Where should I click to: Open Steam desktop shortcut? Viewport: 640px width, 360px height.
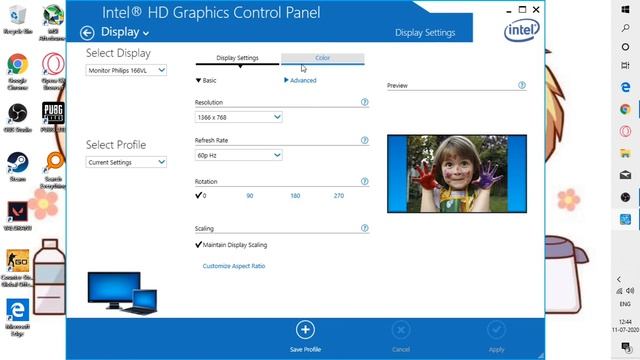(x=18, y=167)
